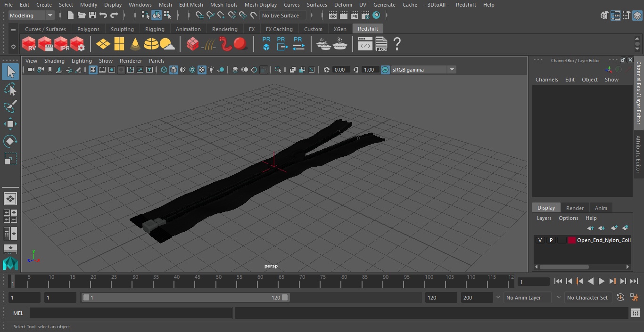The image size is (644, 332).
Task: Click the red sphere Redshift shelf icon
Action: (240, 44)
